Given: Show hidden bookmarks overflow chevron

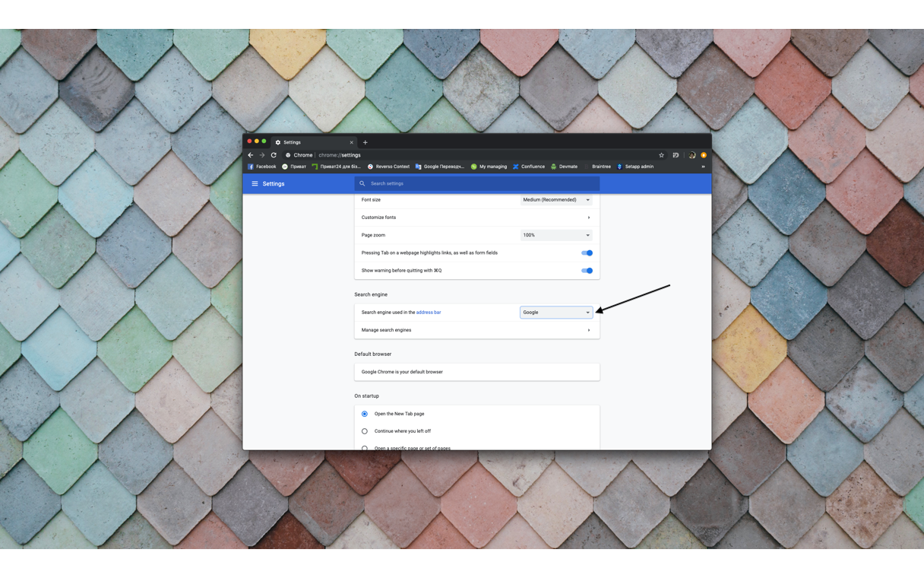Looking at the screenshot, I should coord(703,167).
